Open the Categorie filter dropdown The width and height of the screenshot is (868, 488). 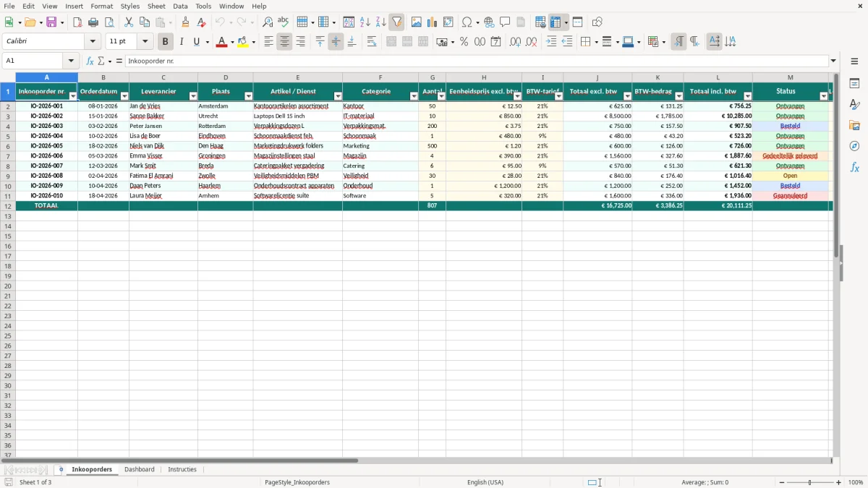click(414, 96)
